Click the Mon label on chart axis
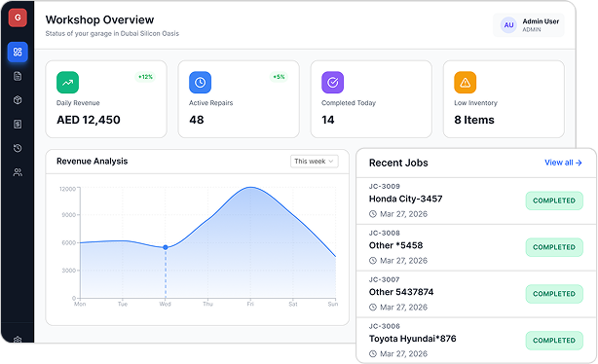This screenshot has height=364, width=598. 80,304
